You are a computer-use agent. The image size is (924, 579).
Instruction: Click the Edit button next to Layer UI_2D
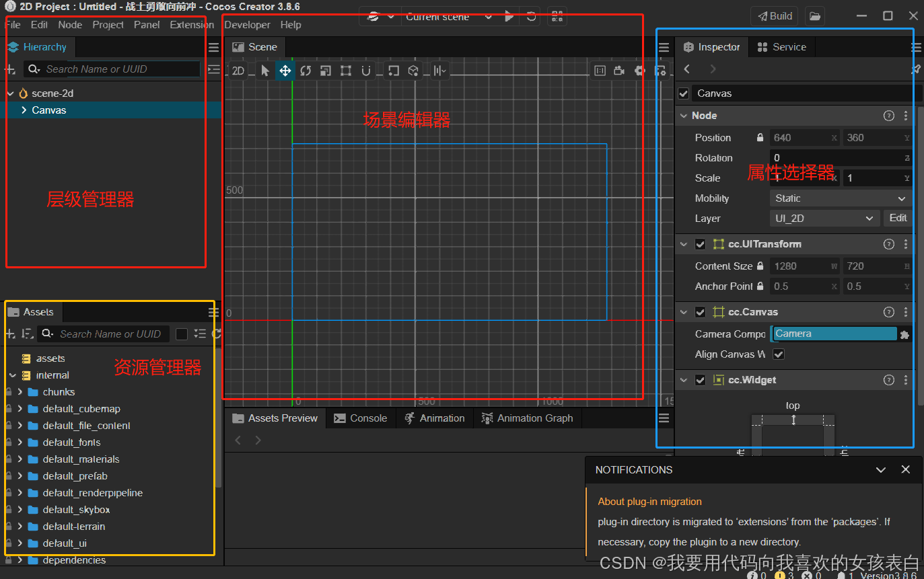click(898, 218)
